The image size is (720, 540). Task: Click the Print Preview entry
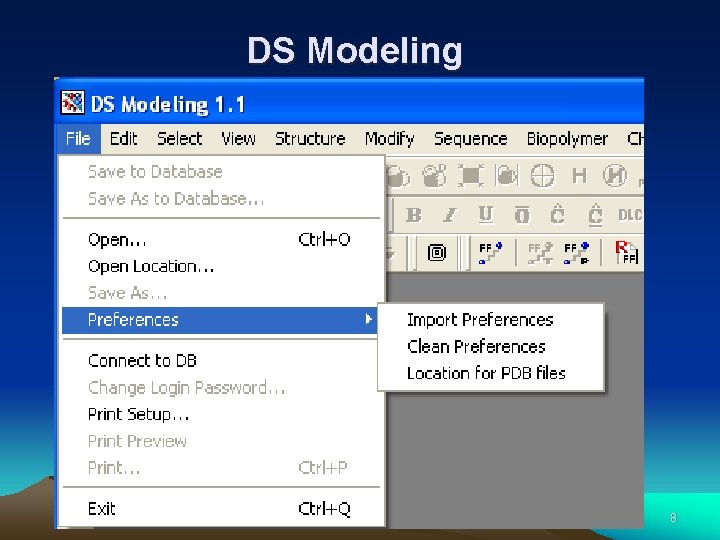(x=221, y=441)
